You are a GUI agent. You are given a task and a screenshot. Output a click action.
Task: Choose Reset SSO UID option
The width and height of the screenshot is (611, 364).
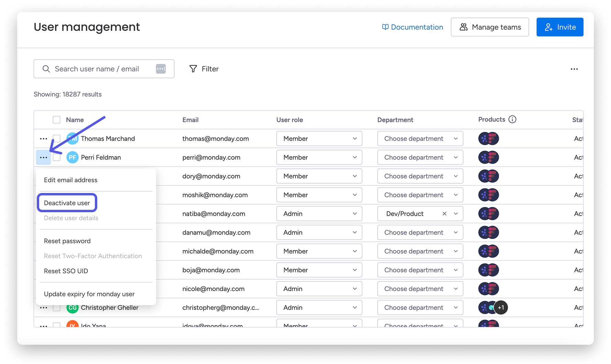point(66,271)
